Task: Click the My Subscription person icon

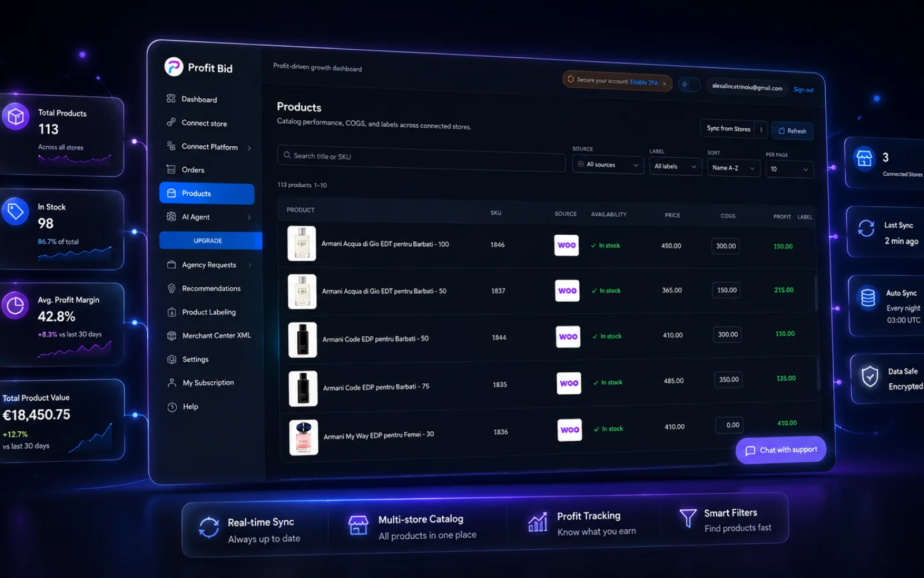Action: [x=172, y=383]
